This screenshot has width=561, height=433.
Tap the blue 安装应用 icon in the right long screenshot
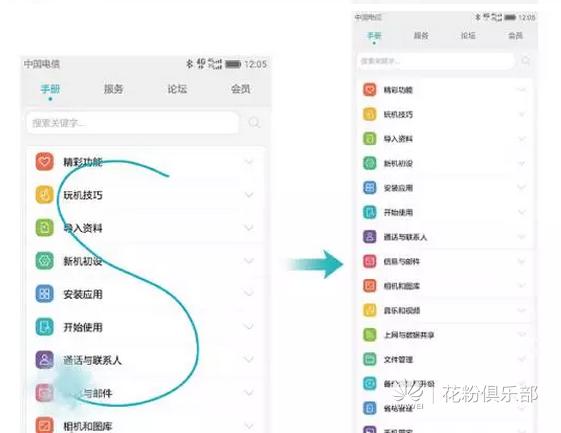click(x=370, y=188)
